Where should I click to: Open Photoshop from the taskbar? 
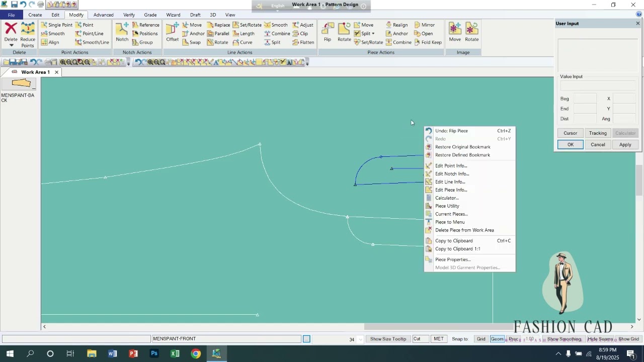coord(154,354)
